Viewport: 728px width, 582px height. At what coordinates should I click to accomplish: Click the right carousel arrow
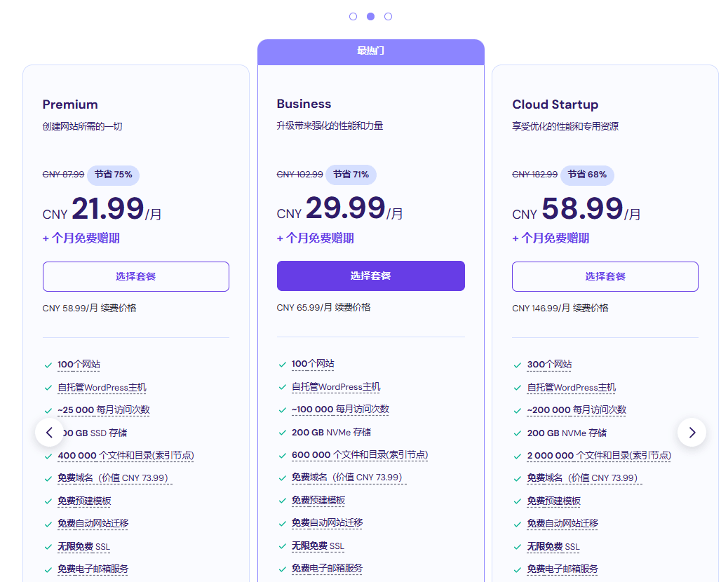click(692, 433)
